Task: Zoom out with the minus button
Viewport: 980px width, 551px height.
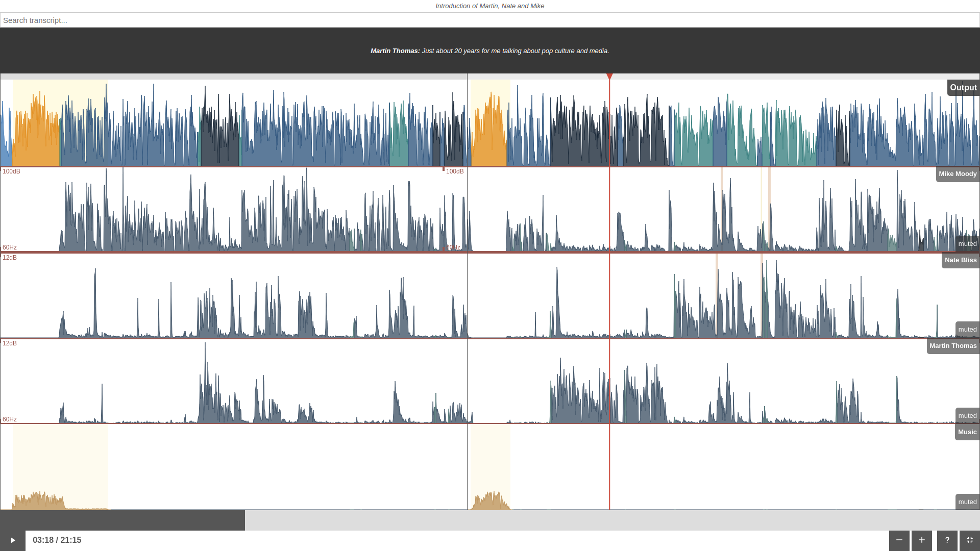Action: 899,540
